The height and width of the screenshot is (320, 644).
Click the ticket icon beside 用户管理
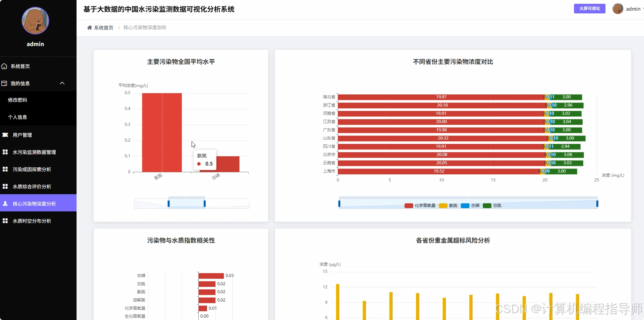point(5,135)
